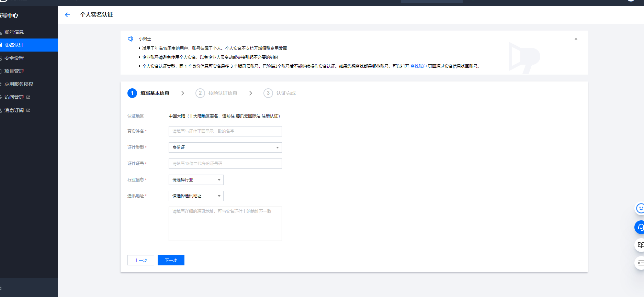The height and width of the screenshot is (297, 644).
Task: Collapse the sidebar using the bottom icon
Action: pyautogui.click(x=1, y=288)
